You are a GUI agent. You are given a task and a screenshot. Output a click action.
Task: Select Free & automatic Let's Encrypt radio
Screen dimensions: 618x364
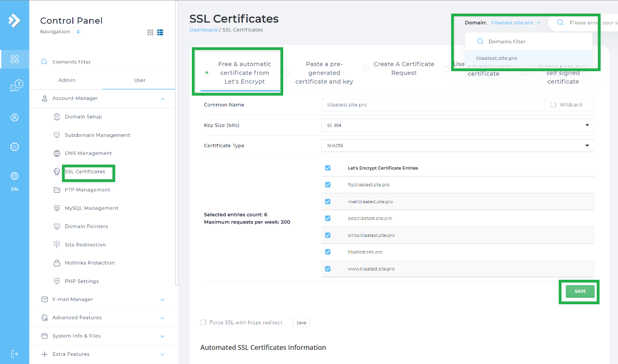[207, 72]
